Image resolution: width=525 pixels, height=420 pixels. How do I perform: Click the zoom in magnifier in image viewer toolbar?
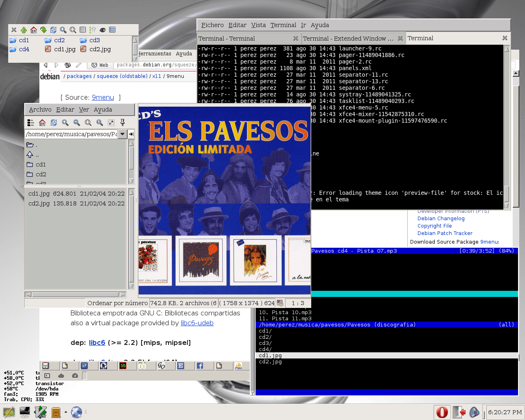tap(65, 123)
